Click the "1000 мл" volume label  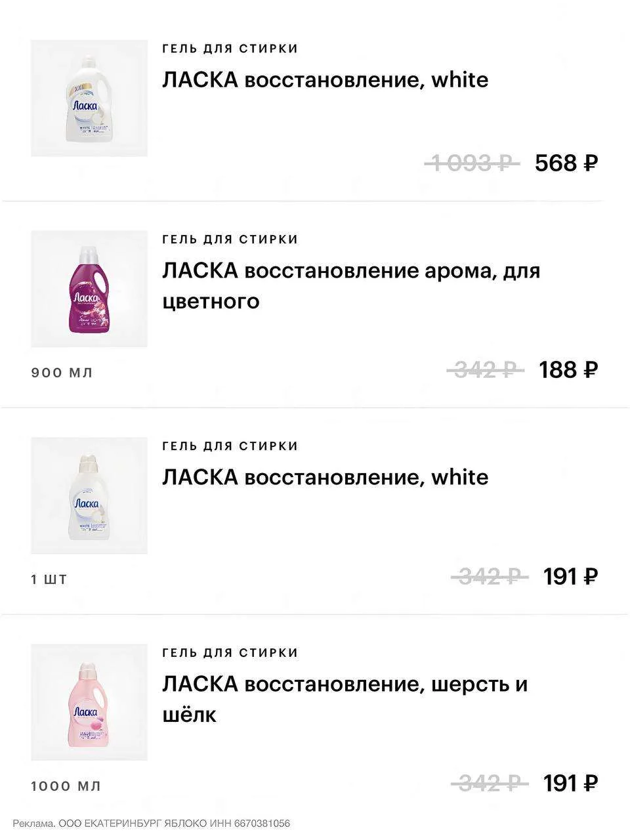pyautogui.click(x=66, y=786)
